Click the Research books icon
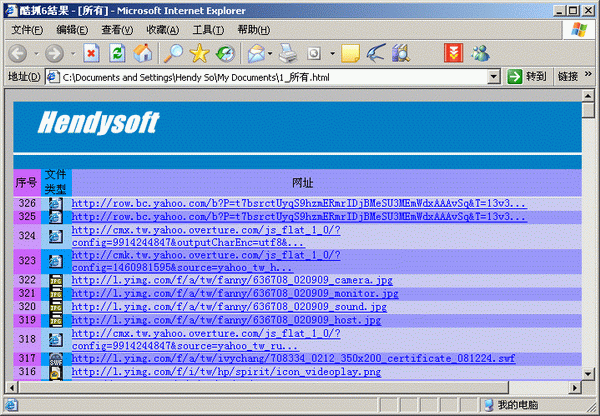 click(401, 53)
